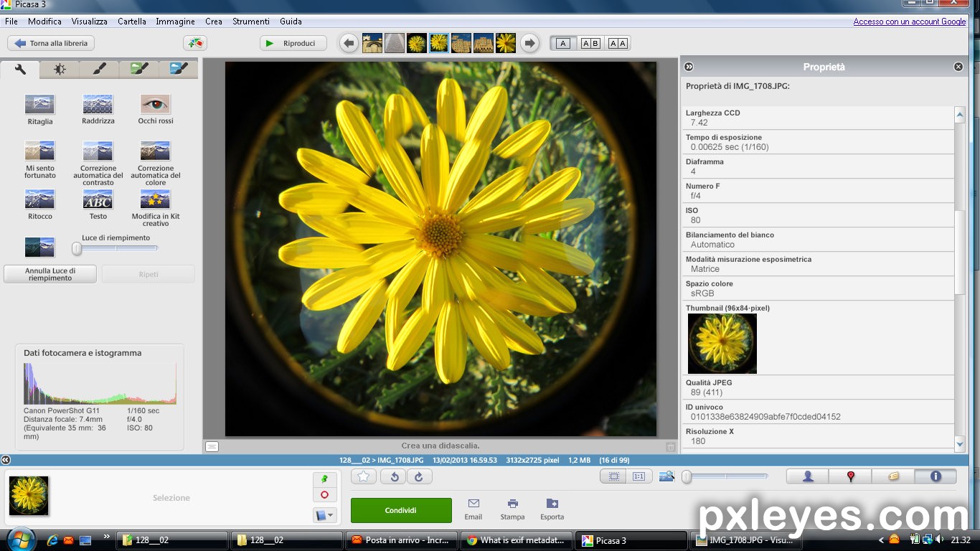Viewport: 980px width, 551px height.
Task: Apply Mi sento fortunato auto-fix
Action: pyautogui.click(x=39, y=151)
